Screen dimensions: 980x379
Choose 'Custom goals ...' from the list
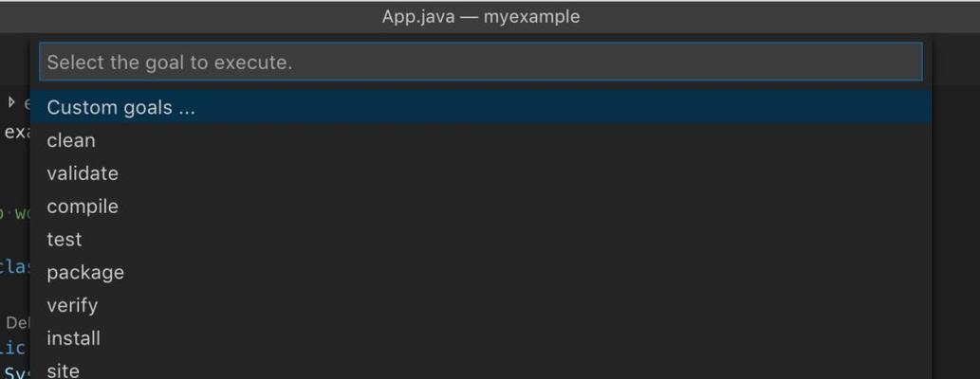481,107
